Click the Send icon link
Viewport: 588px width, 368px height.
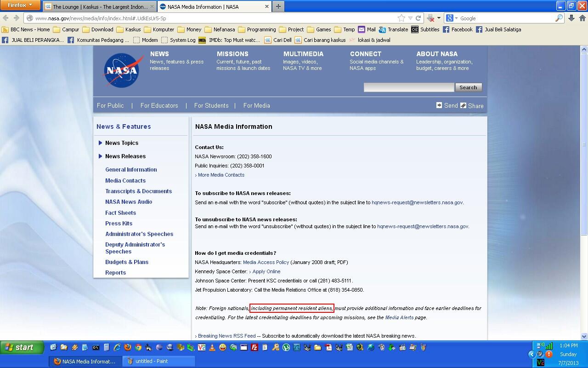[x=447, y=105]
